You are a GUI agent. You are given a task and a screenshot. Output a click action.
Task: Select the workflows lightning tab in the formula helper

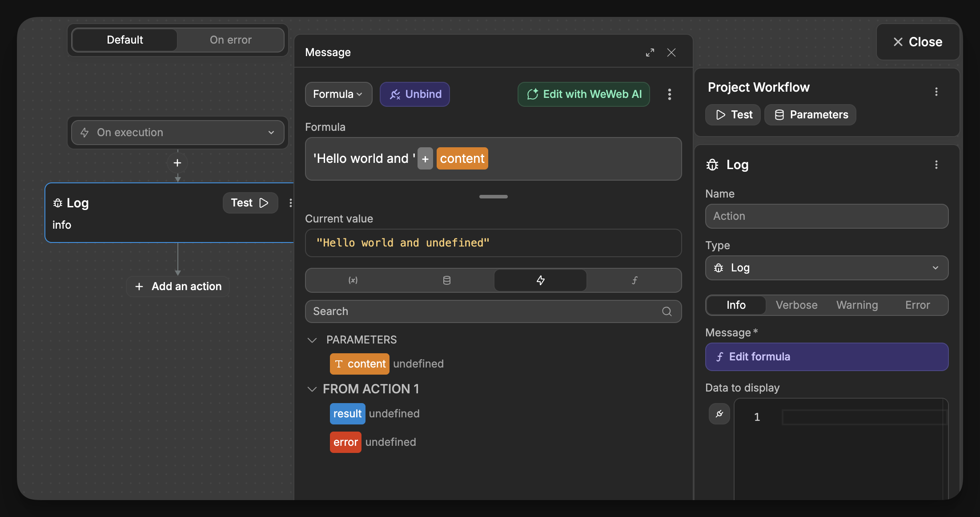[x=540, y=280]
